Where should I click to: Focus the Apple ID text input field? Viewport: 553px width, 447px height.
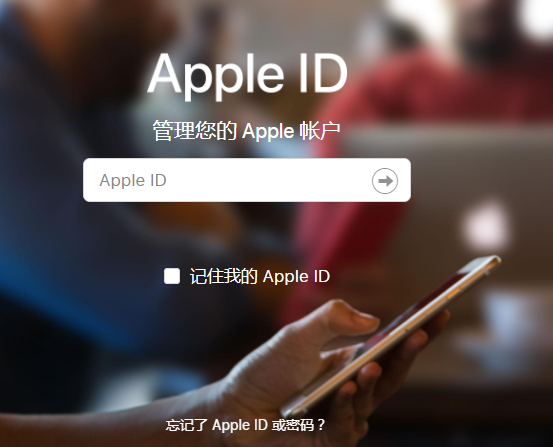point(247,180)
